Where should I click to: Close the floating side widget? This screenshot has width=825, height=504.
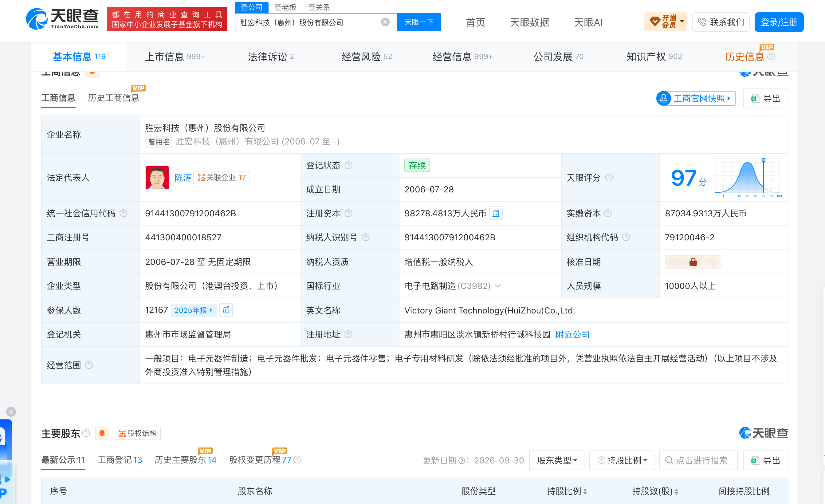point(11,411)
